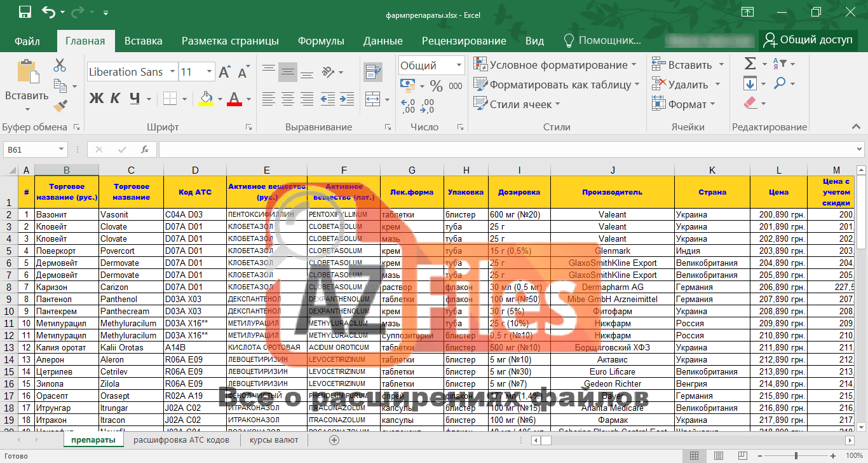Open the Файл menu
Screen dimensions: 868x463
pyautogui.click(x=27, y=41)
